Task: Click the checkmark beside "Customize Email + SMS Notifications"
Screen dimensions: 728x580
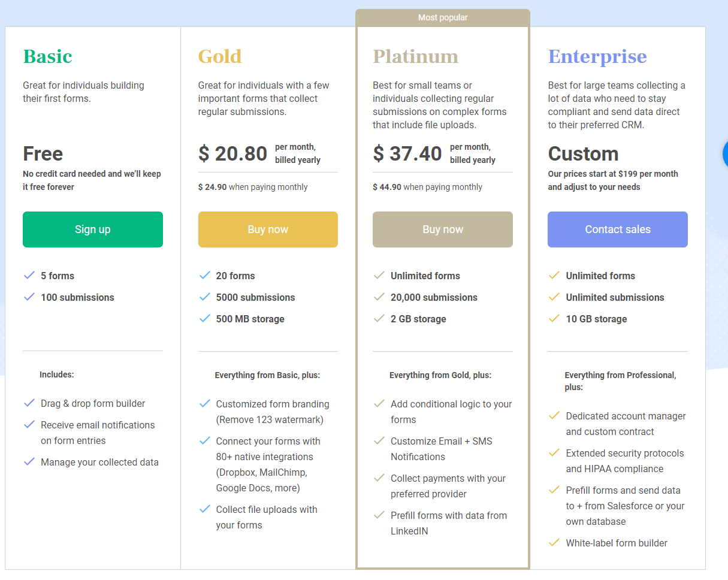Action: pos(379,441)
